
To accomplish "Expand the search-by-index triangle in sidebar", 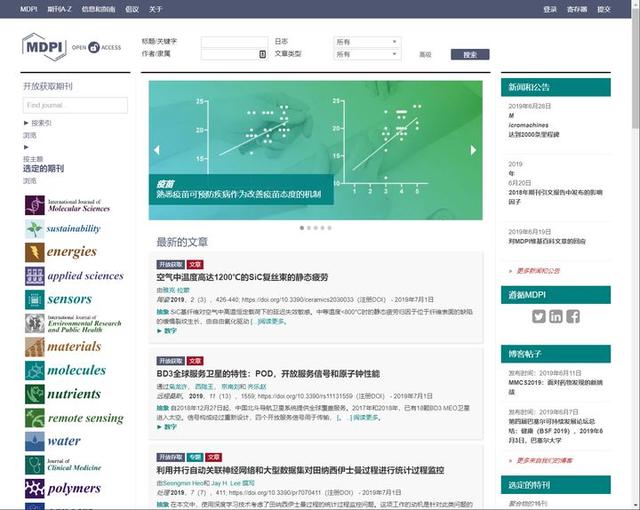I will pos(26,123).
